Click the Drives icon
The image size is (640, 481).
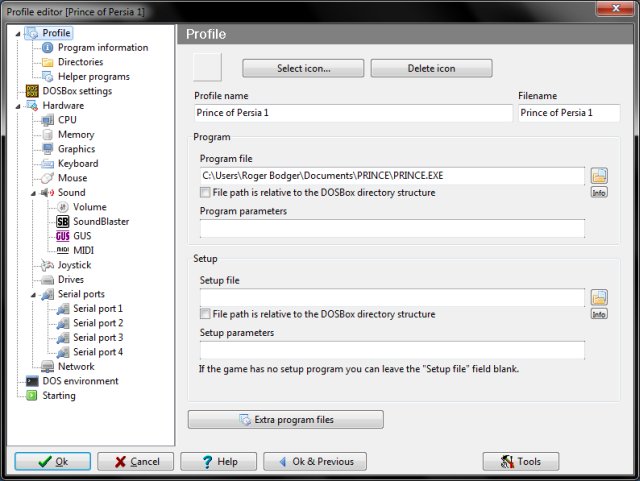coord(47,280)
